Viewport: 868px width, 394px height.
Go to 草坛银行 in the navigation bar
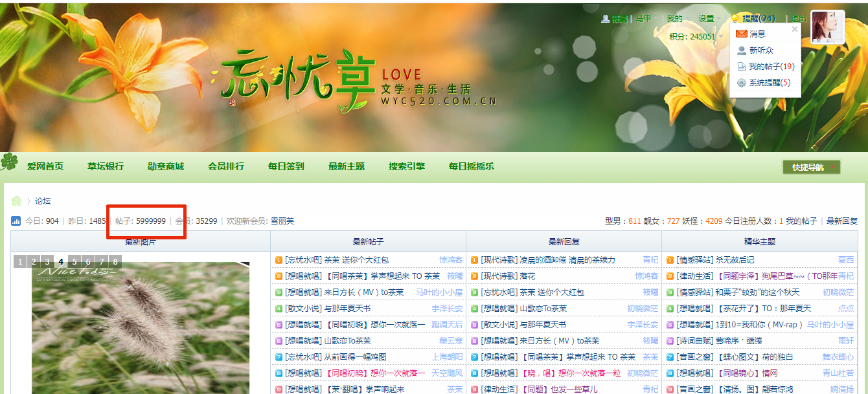pyautogui.click(x=106, y=166)
